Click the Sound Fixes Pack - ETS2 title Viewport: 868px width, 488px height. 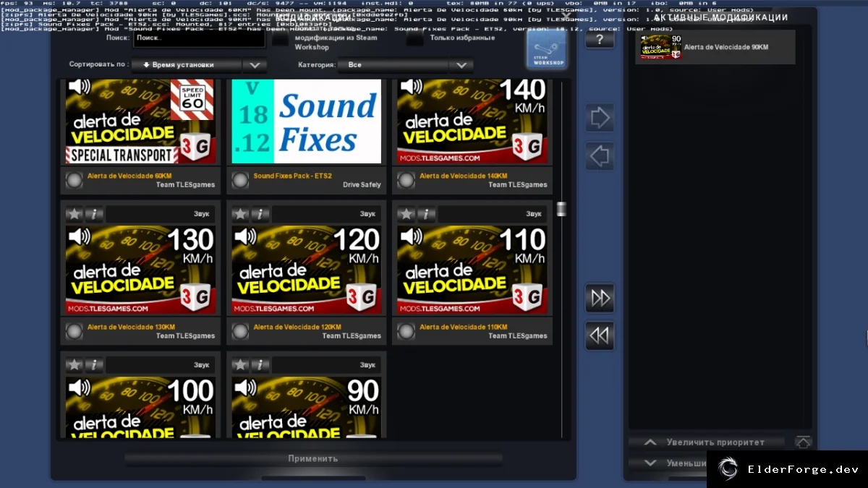pyautogui.click(x=292, y=176)
